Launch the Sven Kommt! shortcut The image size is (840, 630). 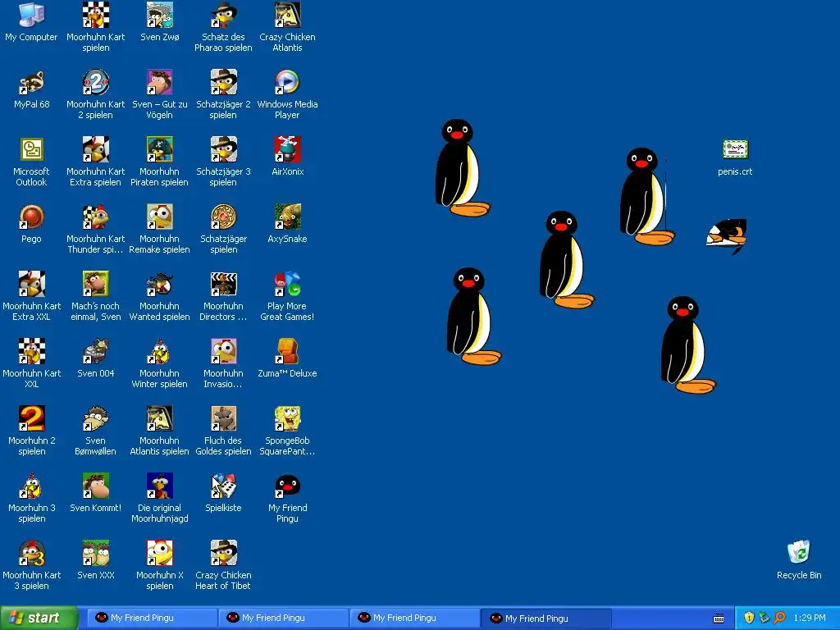pyautogui.click(x=96, y=486)
